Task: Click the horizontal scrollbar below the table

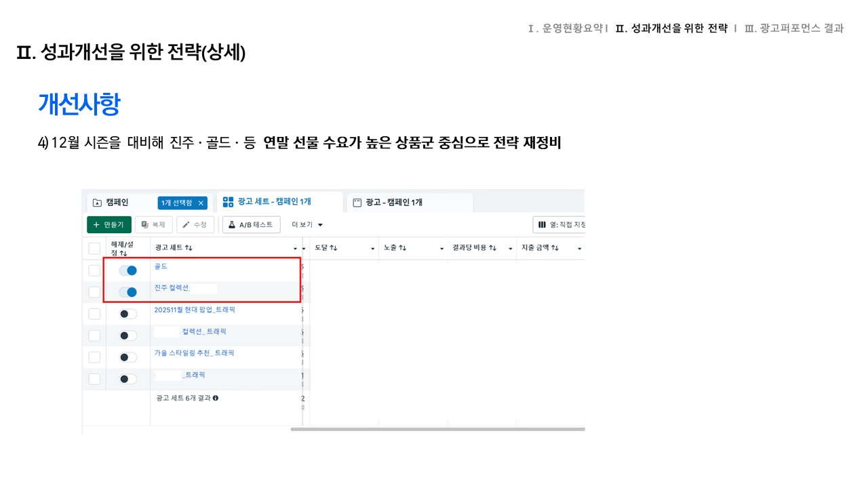Action: coord(437,429)
